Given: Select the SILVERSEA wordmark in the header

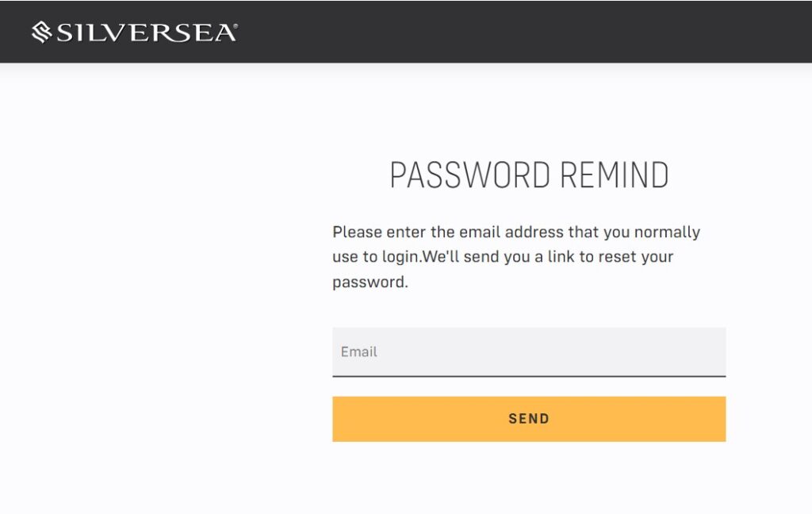Looking at the screenshot, I should pyautogui.click(x=143, y=32).
